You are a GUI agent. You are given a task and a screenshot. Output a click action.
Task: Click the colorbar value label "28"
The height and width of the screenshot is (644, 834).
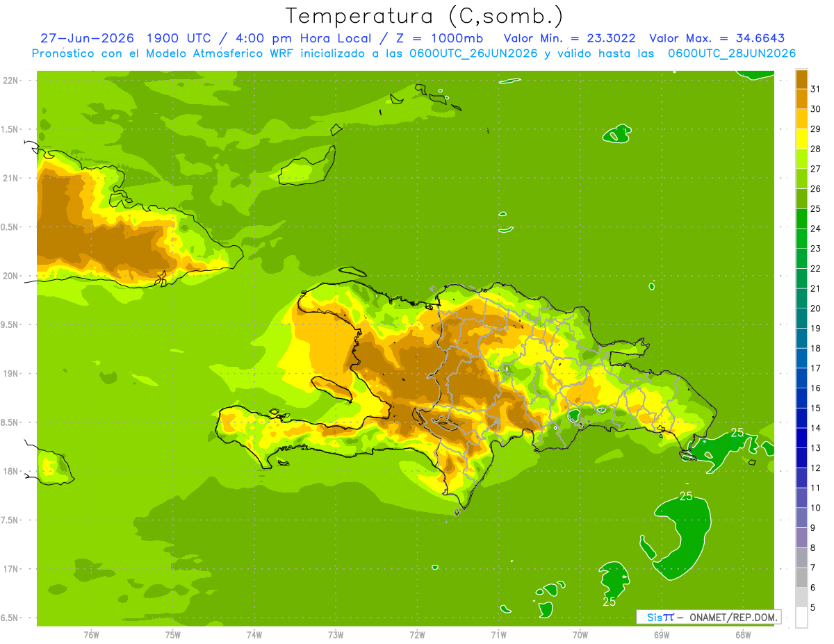click(x=816, y=149)
